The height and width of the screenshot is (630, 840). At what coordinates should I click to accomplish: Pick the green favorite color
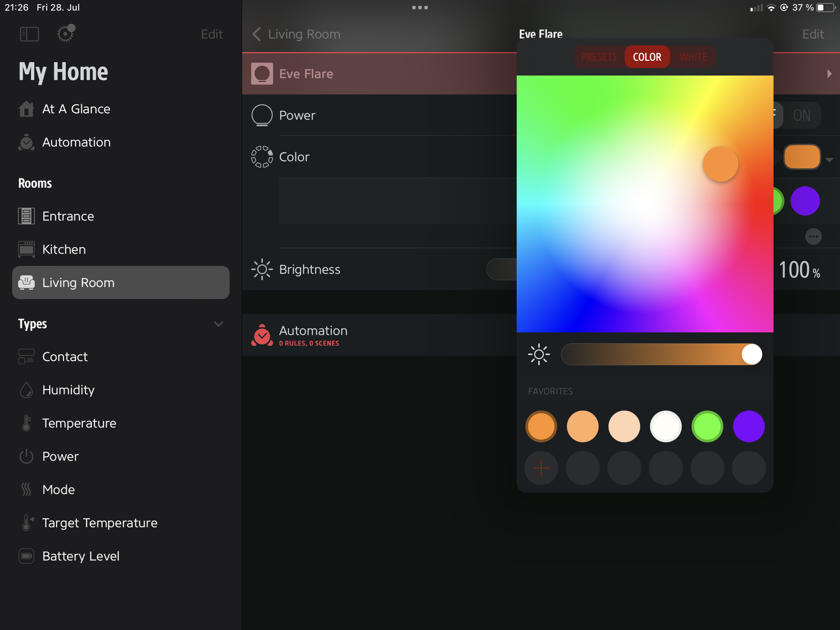pos(707,426)
